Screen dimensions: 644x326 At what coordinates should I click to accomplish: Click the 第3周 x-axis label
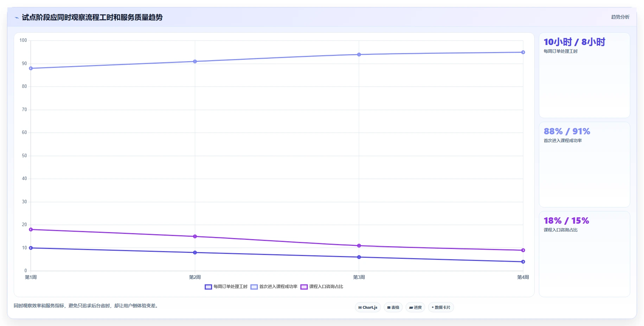(359, 277)
